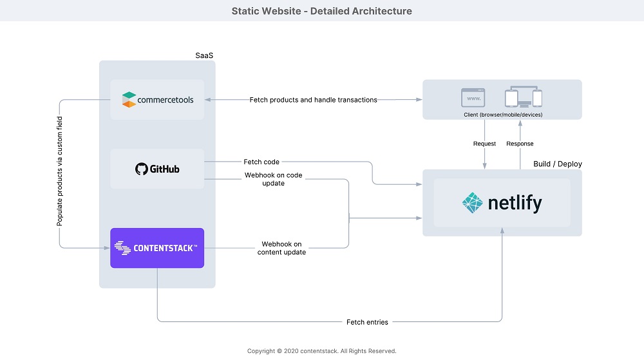
Task: Click the 'Static Website - Detailed Architecture' title
Action: (x=321, y=11)
